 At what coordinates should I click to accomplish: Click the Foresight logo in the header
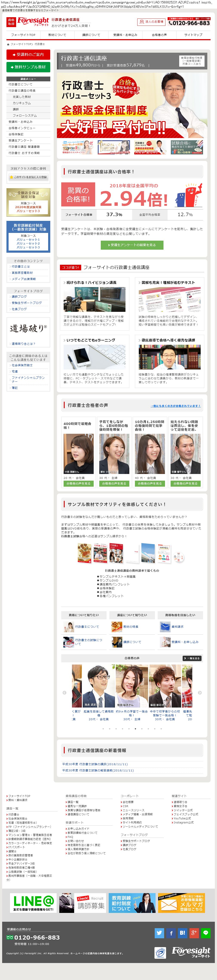click(33, 21)
